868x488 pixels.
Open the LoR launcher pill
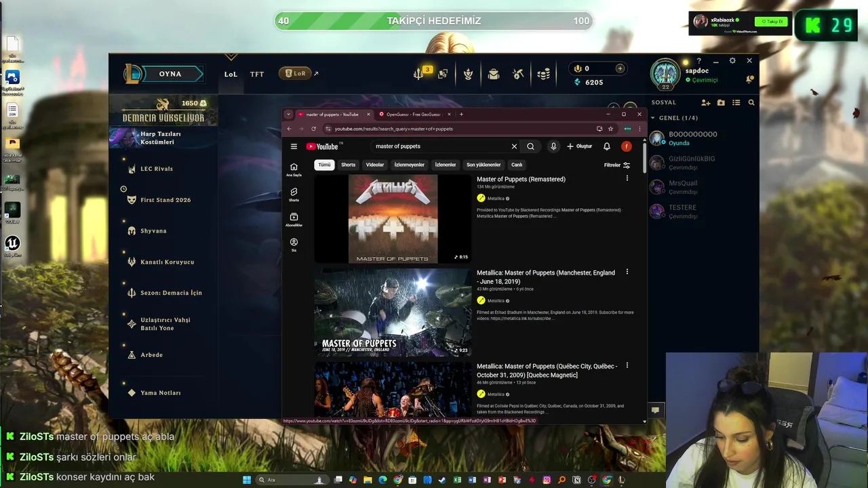click(296, 73)
